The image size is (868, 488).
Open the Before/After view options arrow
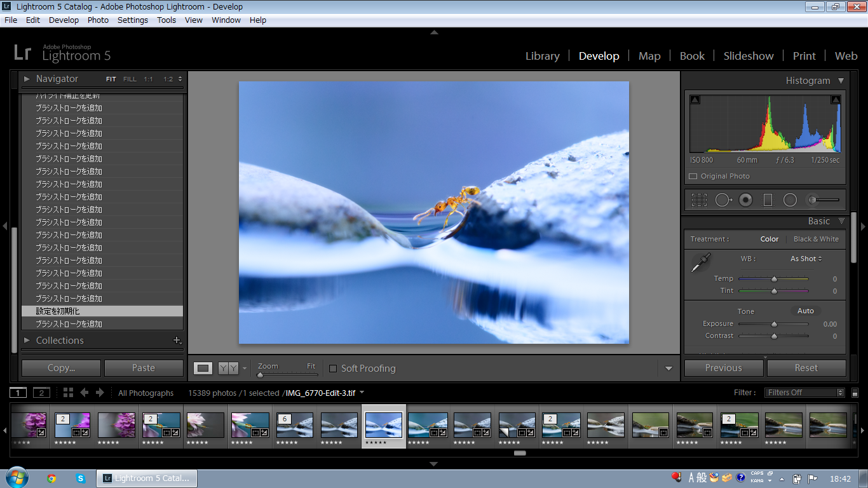tap(245, 369)
